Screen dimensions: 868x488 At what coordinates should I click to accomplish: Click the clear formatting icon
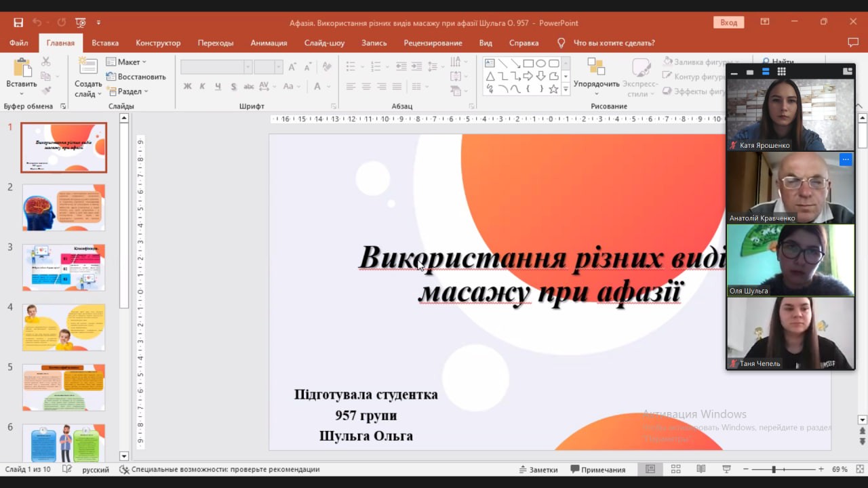click(x=327, y=67)
